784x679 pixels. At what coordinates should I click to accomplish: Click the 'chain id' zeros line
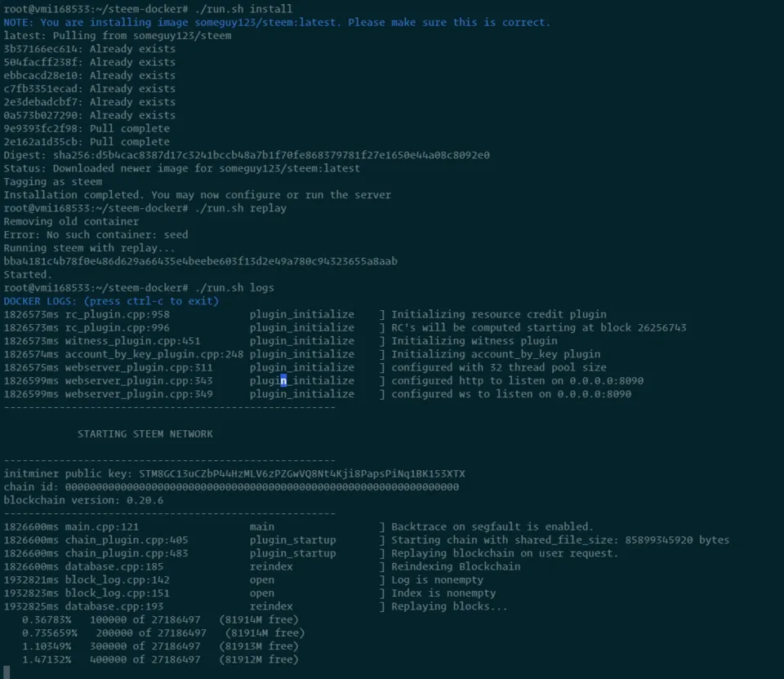point(231,486)
